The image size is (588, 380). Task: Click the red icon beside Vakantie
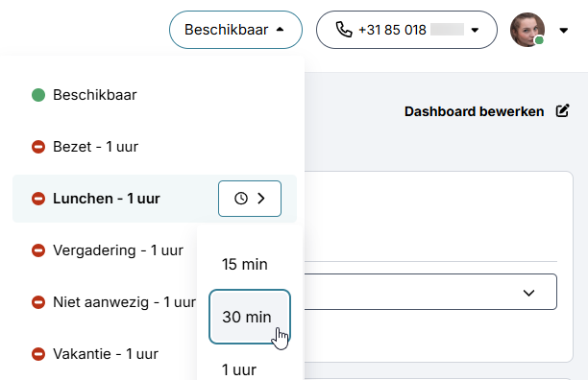pos(38,354)
